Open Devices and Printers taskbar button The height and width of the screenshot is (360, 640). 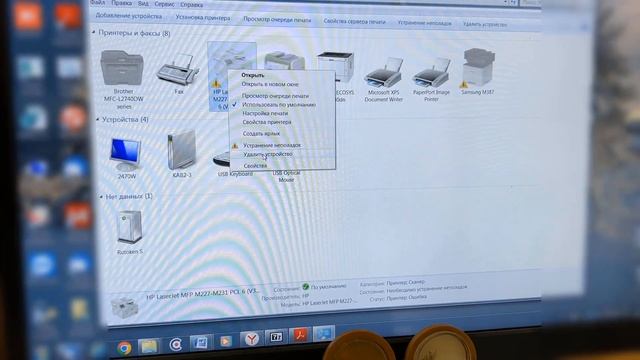[324, 333]
